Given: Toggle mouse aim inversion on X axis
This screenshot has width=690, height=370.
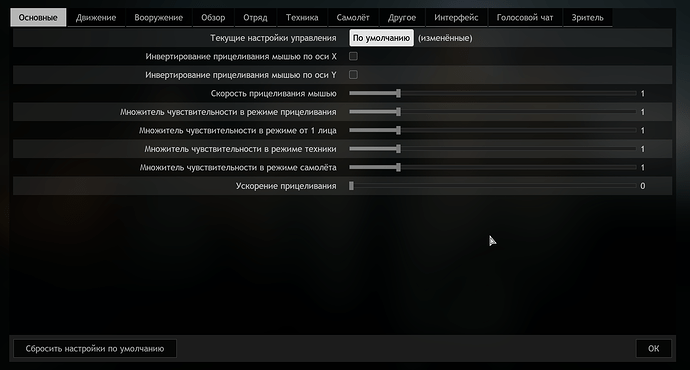Looking at the screenshot, I should (x=353, y=56).
